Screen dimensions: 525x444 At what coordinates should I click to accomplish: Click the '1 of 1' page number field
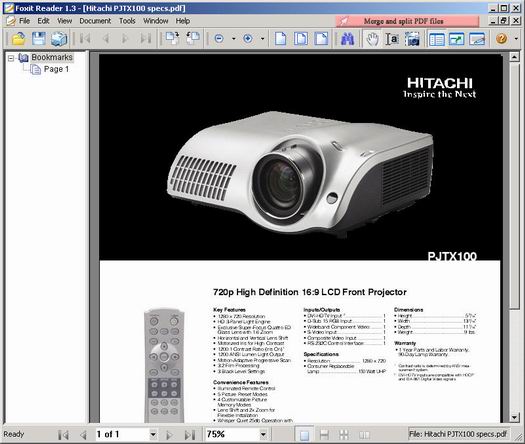pyautogui.click(x=122, y=434)
